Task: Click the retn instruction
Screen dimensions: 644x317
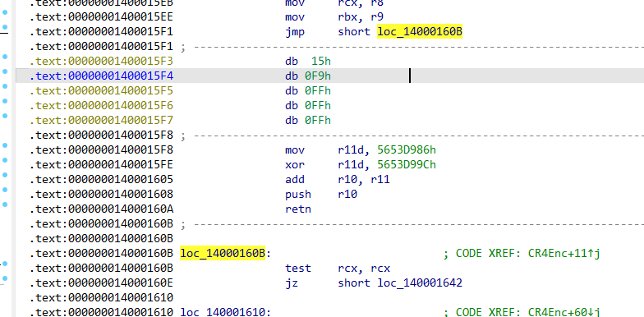Action: pos(298,209)
